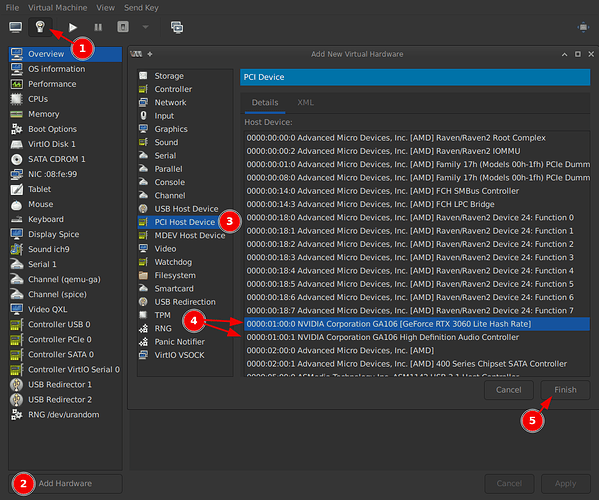Choose VirtIO VSOCK hardware type
This screenshot has width=599, height=500.
185,355
